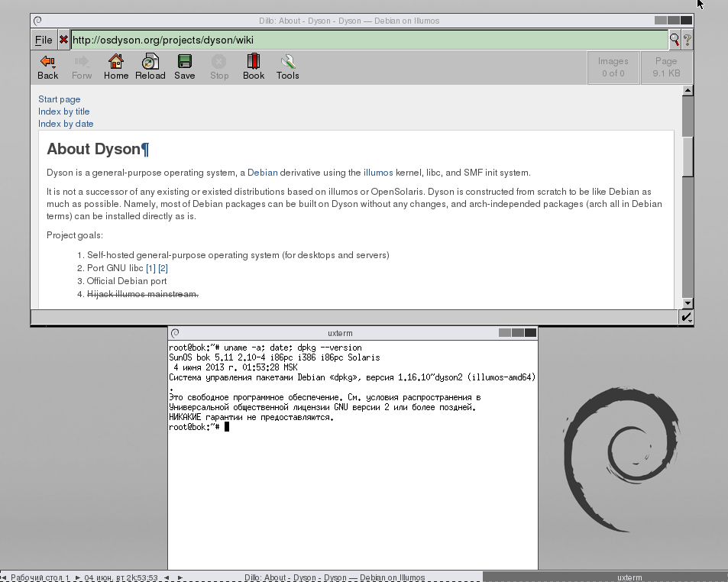Open uxterm window menu icon in title bar
The width and height of the screenshot is (728, 582).
(175, 333)
